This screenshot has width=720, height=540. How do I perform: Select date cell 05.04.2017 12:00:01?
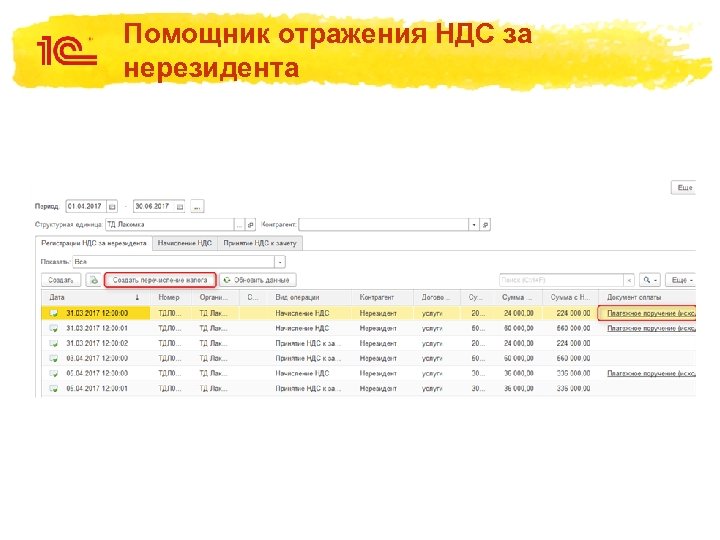pyautogui.click(x=97, y=388)
